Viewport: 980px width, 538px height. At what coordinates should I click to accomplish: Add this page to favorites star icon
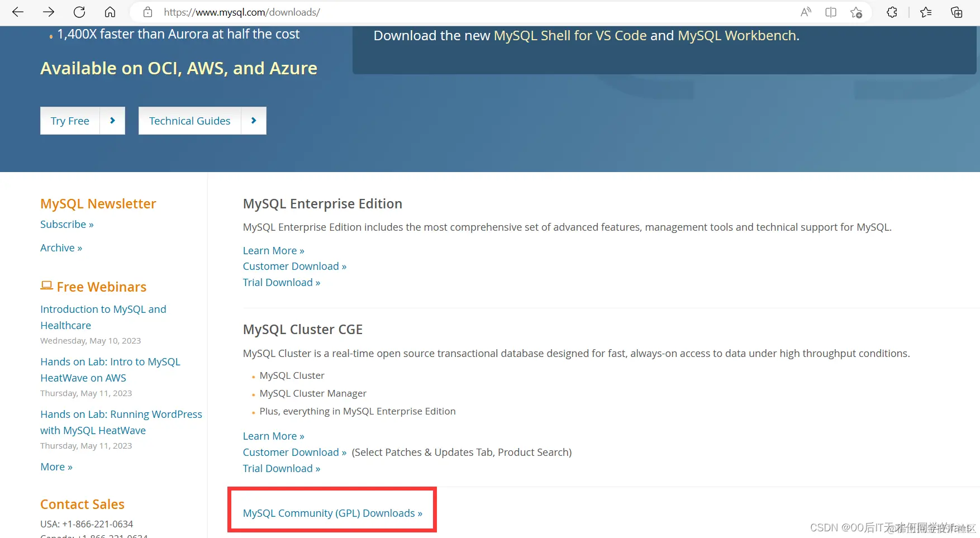pyautogui.click(x=856, y=12)
